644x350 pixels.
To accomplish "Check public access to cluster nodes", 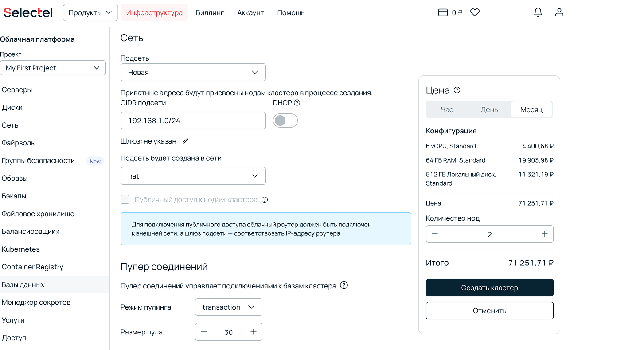I will tap(125, 200).
